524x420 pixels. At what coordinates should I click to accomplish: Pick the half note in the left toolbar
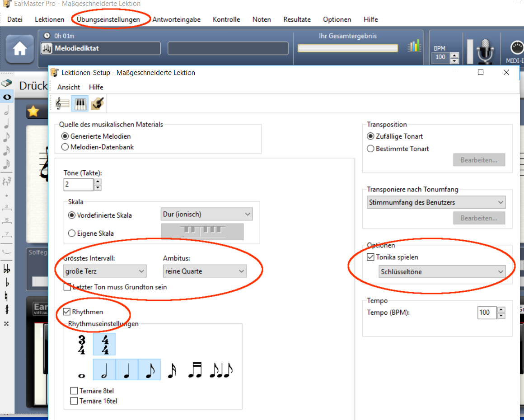click(x=7, y=110)
